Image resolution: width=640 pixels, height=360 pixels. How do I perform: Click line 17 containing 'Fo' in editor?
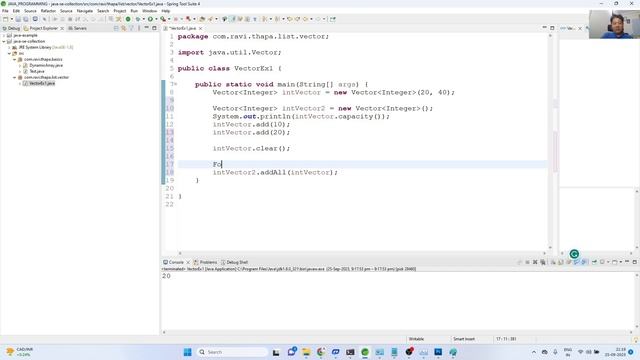click(362, 164)
